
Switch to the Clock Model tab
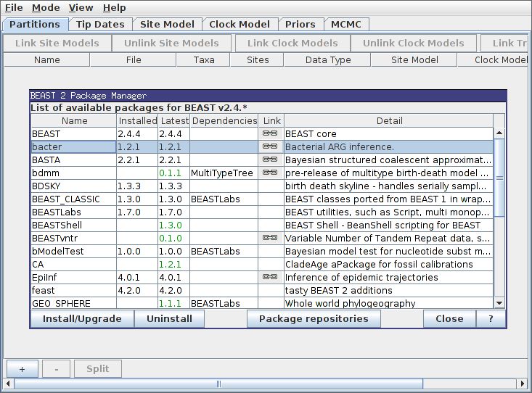pyautogui.click(x=240, y=25)
